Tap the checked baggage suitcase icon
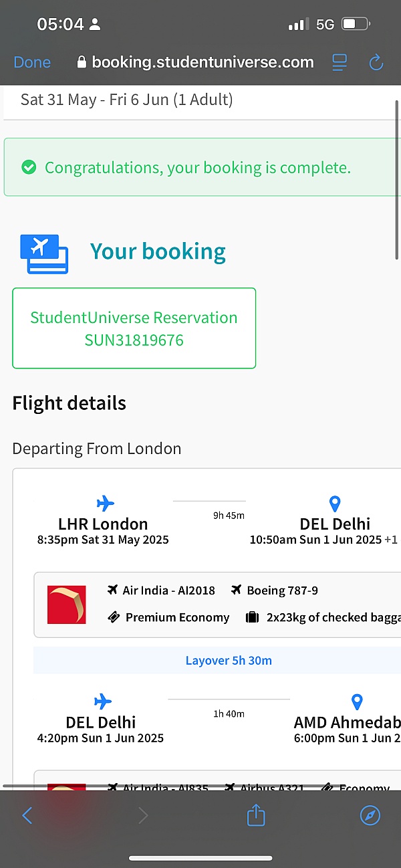The width and height of the screenshot is (401, 868). point(251,617)
